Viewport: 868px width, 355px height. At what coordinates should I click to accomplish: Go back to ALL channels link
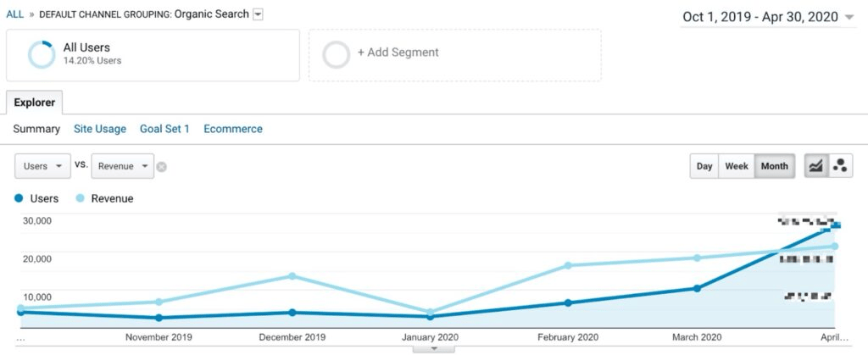pyautogui.click(x=15, y=14)
